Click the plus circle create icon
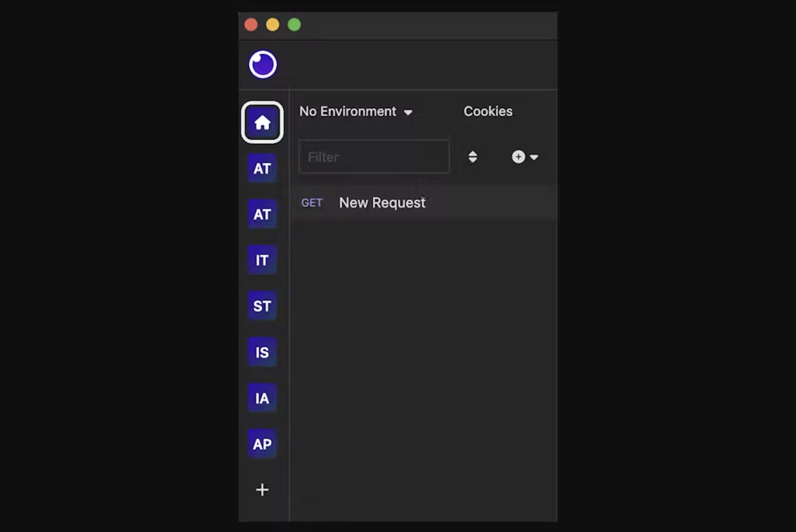The height and width of the screenshot is (532, 796). pyautogui.click(x=518, y=157)
